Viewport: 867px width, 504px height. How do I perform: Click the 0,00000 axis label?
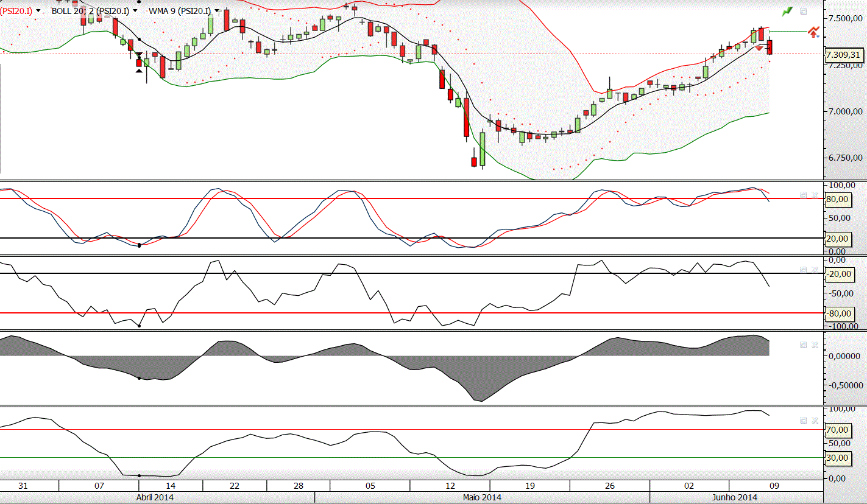843,356
